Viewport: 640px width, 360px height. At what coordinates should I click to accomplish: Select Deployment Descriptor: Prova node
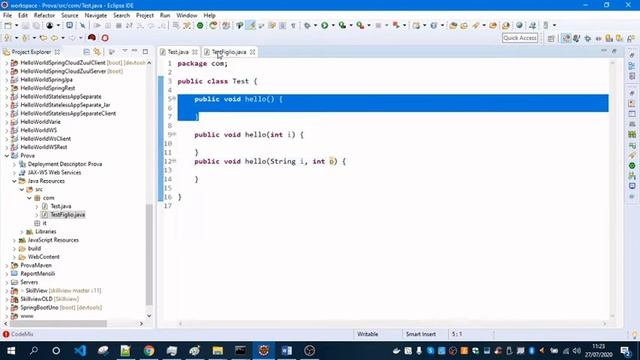point(65,164)
